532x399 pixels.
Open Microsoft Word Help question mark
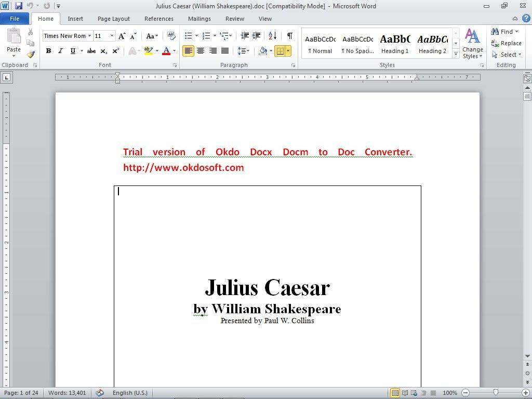pyautogui.click(x=526, y=18)
